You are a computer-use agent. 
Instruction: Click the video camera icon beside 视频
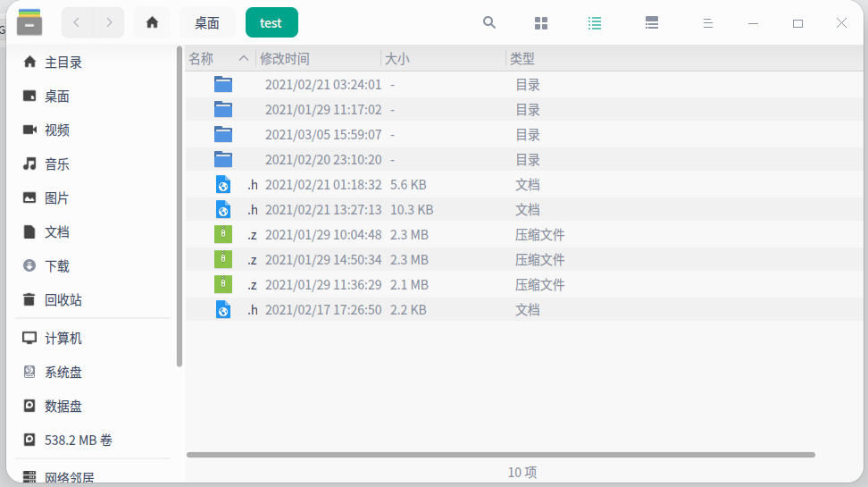(29, 130)
